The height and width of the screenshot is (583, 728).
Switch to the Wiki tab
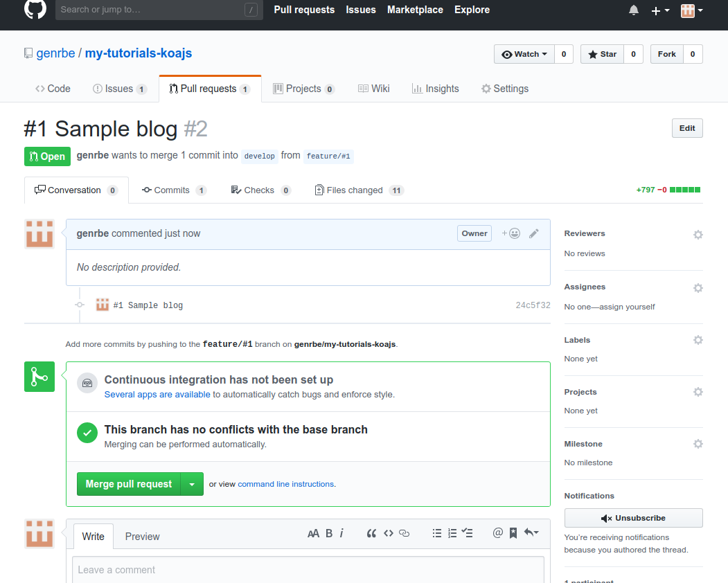tap(374, 89)
